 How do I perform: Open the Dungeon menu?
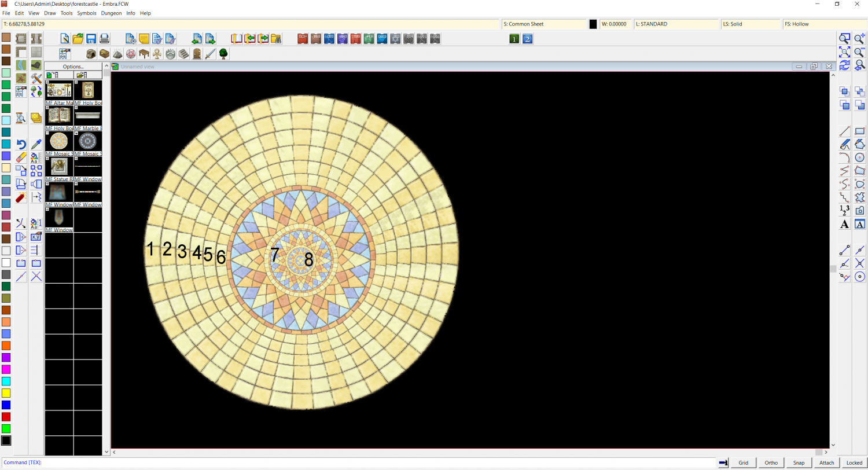pos(111,13)
